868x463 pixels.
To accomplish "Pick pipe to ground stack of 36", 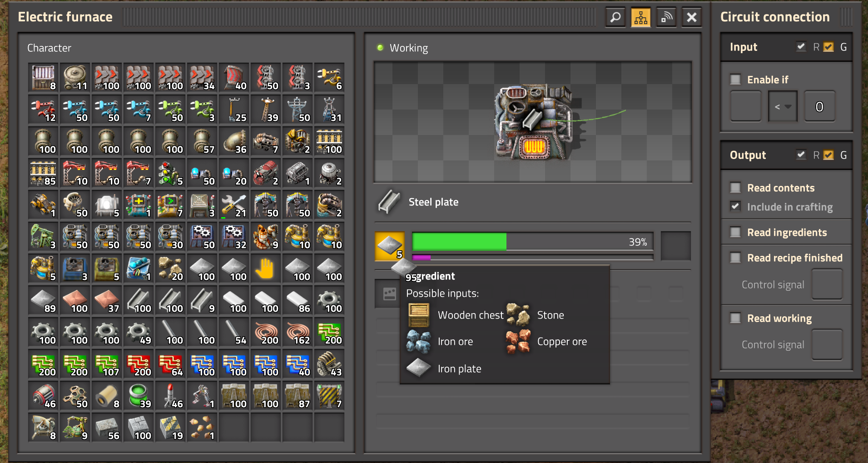I will tap(234, 141).
